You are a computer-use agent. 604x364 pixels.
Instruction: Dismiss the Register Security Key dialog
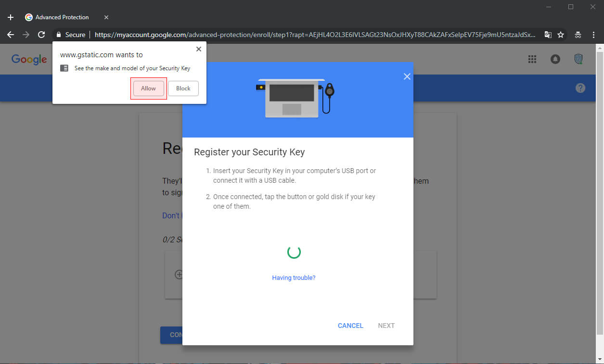(407, 76)
